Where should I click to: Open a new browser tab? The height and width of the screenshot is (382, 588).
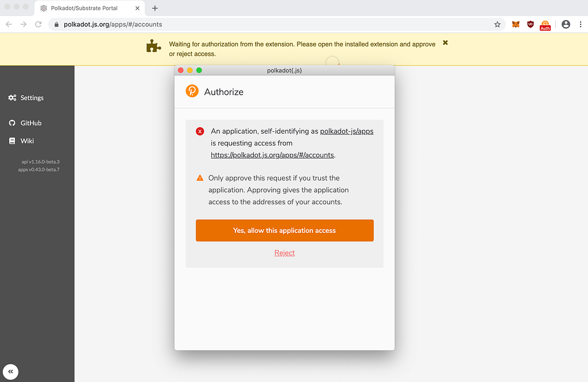click(x=155, y=8)
